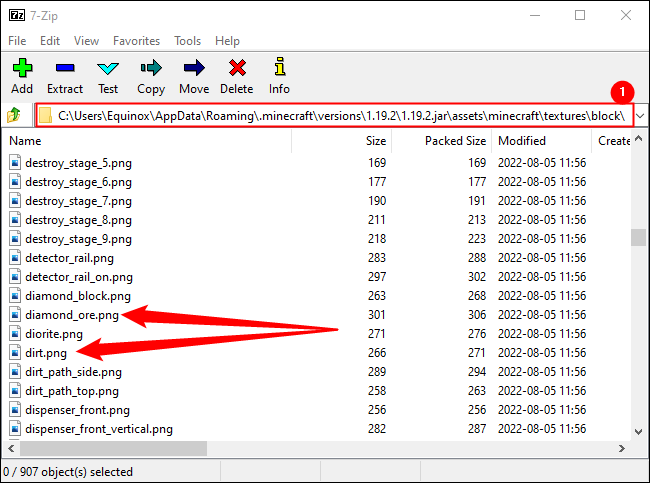Select the destroy_stage_5.png file icon
This screenshot has width=650, height=483.
(x=15, y=163)
